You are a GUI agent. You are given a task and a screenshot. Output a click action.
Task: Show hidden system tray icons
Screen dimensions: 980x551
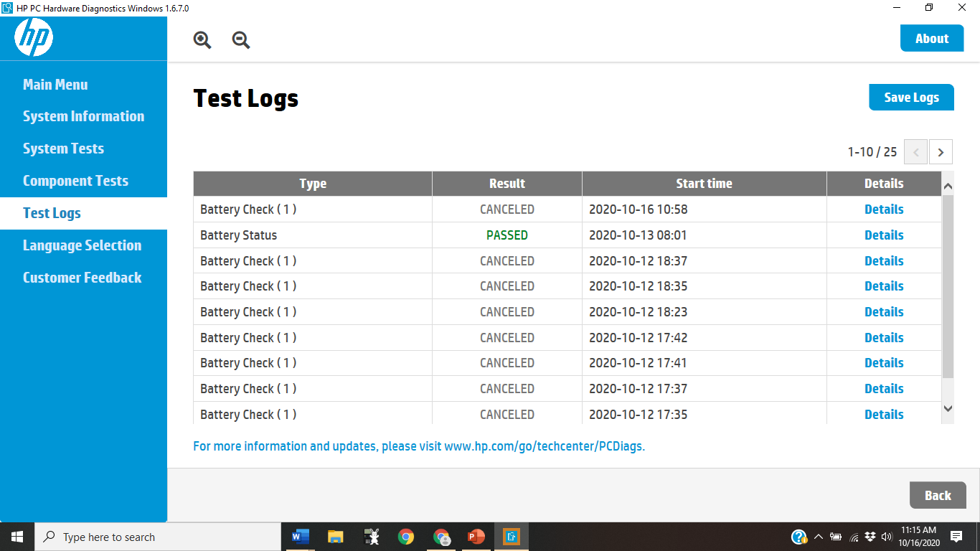click(818, 537)
